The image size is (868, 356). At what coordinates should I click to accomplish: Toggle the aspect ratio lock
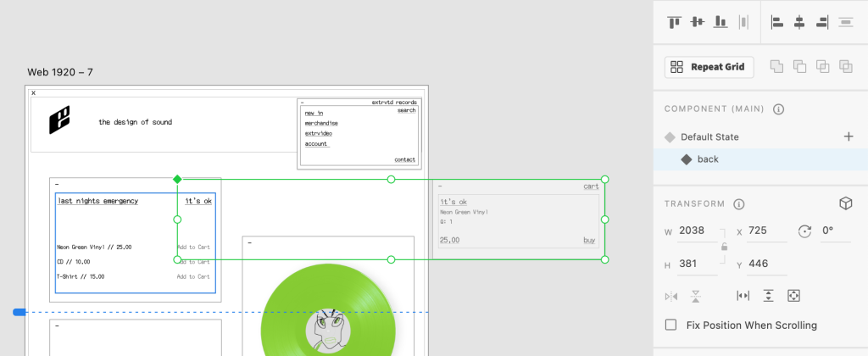pos(722,247)
